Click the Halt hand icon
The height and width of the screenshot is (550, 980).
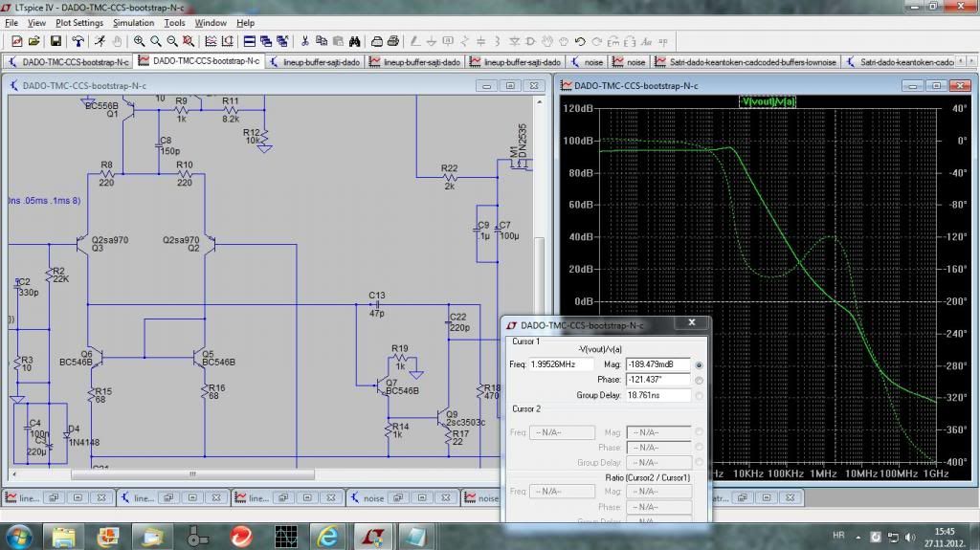click(x=117, y=41)
